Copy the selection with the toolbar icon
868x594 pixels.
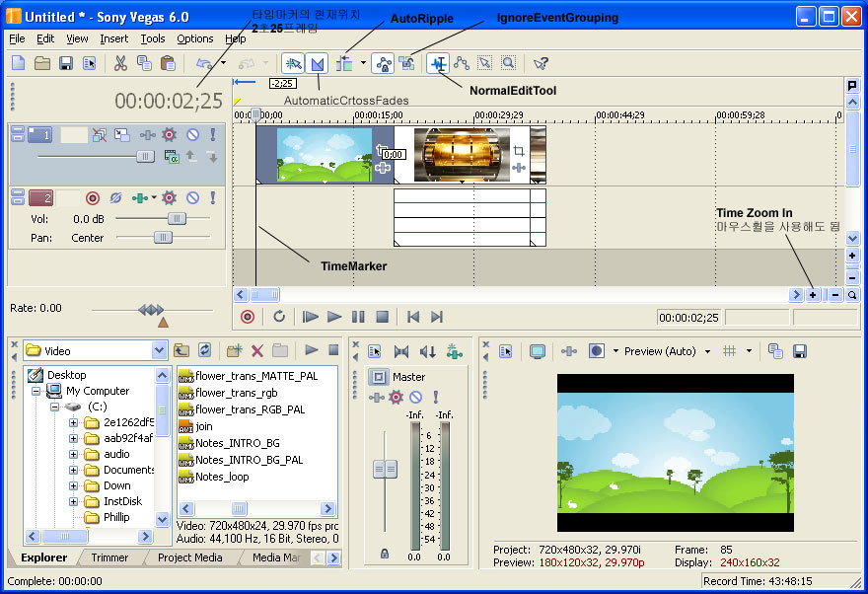point(144,63)
